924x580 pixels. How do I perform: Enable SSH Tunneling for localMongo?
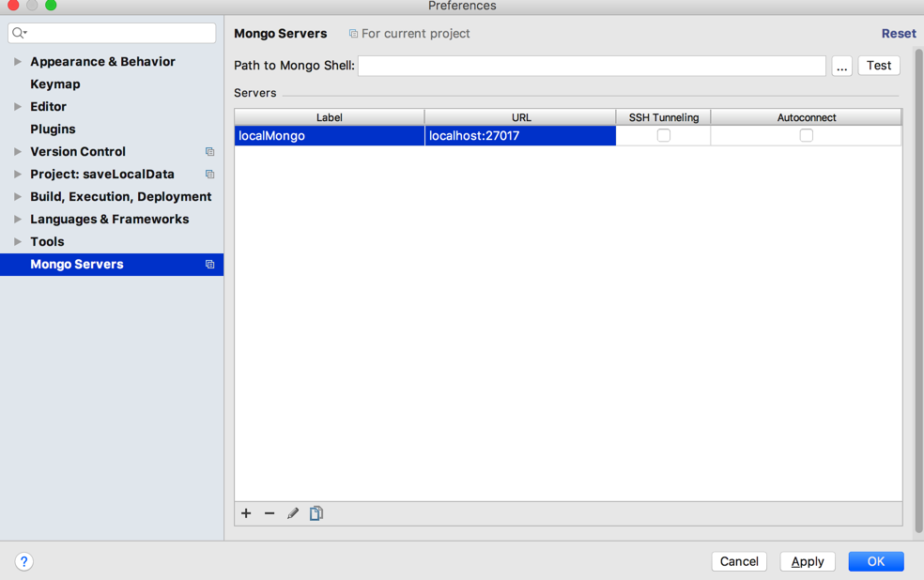click(x=664, y=135)
